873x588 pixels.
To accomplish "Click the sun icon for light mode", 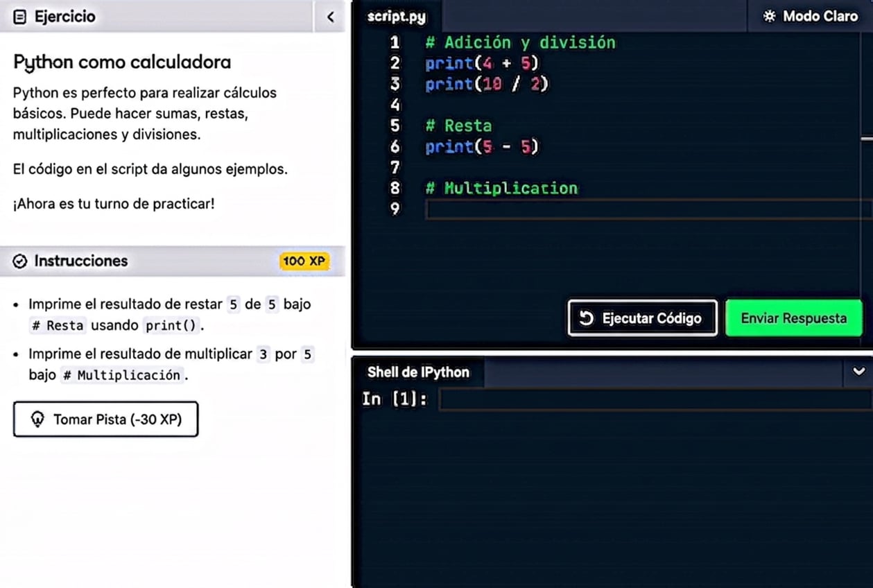I will (x=770, y=16).
